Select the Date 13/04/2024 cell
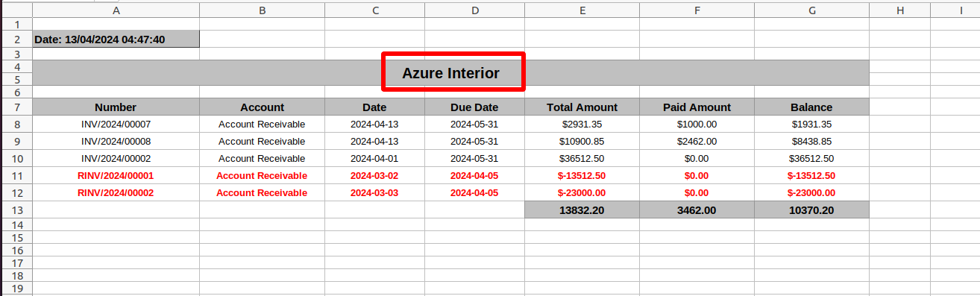This screenshot has width=980, height=296. [116, 39]
